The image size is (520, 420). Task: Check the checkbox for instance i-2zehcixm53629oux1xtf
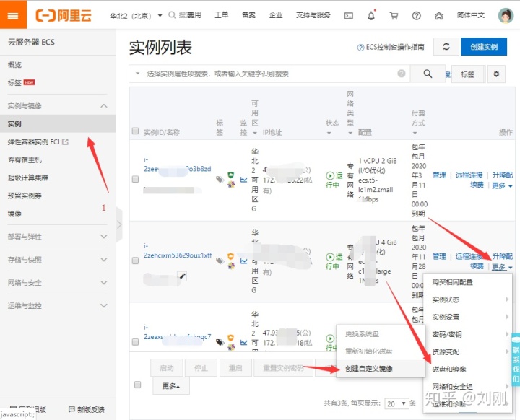pyautogui.click(x=135, y=261)
